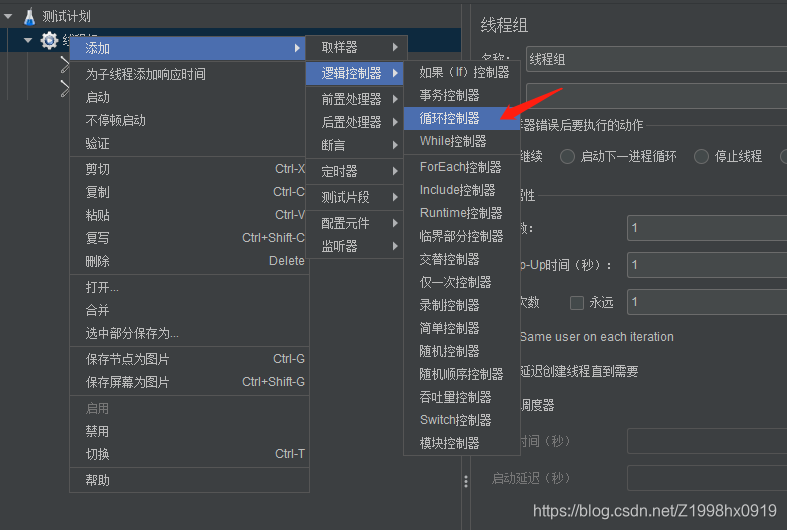Add 吞吐量控制器

[462, 398]
